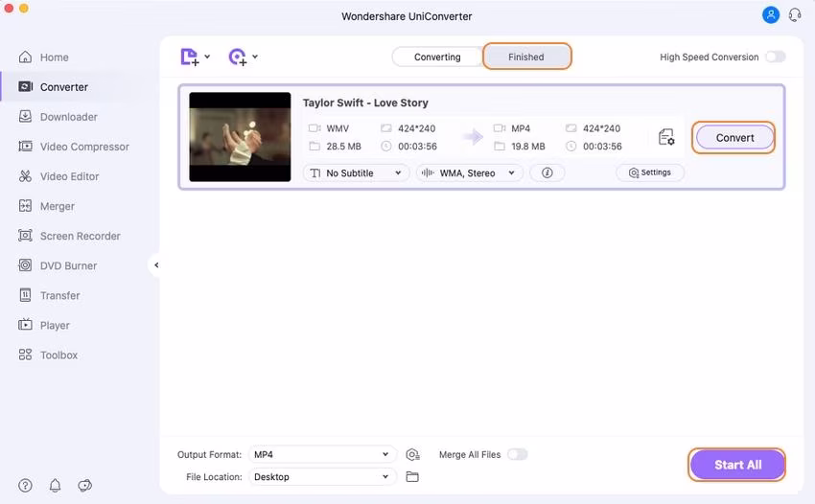Screen dimensions: 815x504
Task: Open the WMA, Stereo audio dropdown
Action: (x=470, y=173)
